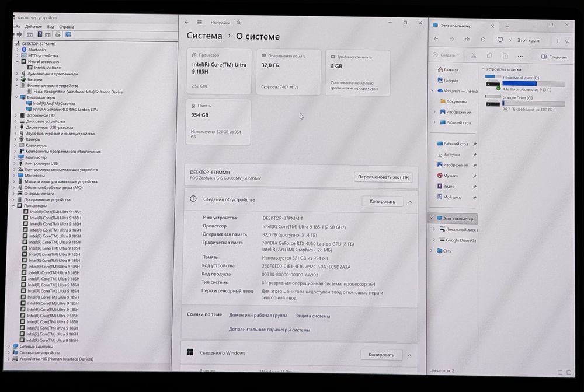Image resolution: width=584 pixels, height=392 pixels.
Task: Open the Справка menu in Device Manager
Action: (x=67, y=27)
